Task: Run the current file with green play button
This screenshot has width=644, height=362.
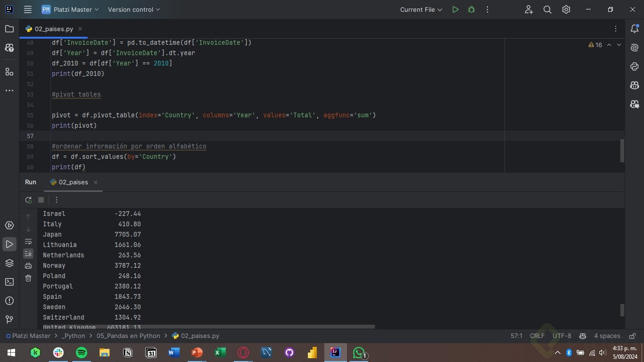Action: (x=455, y=9)
